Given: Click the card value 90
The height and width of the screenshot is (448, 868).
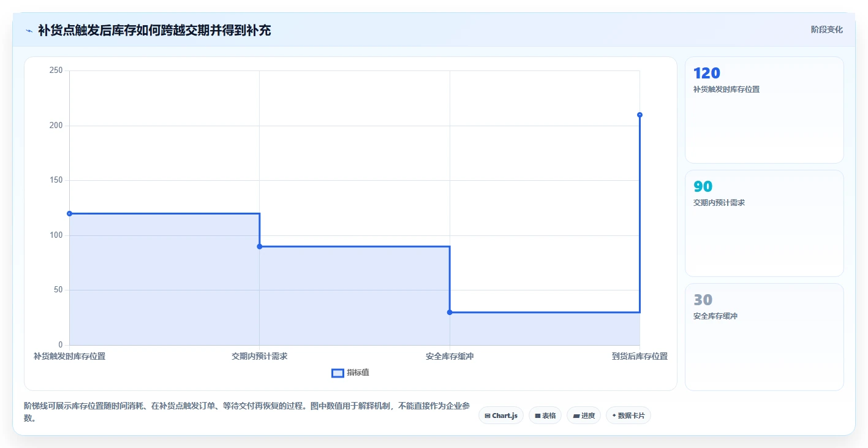Looking at the screenshot, I should pyautogui.click(x=703, y=187).
